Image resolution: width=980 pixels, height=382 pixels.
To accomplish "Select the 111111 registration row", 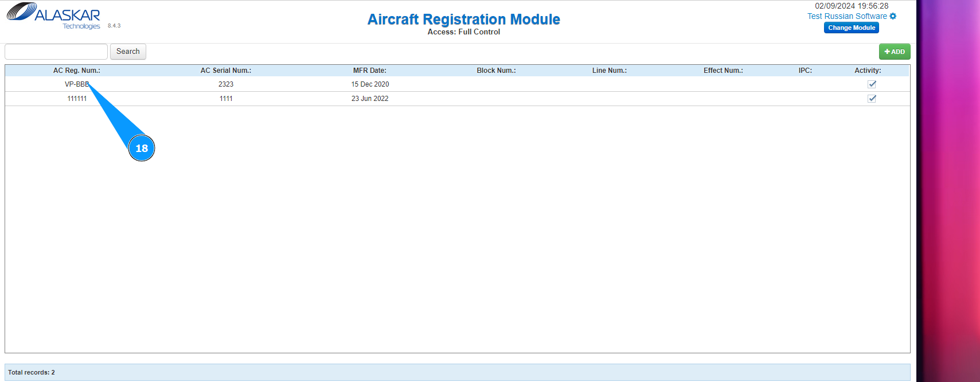I will 77,99.
